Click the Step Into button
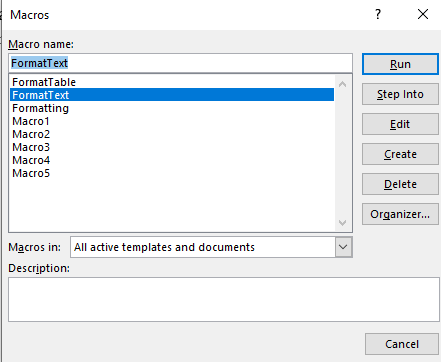The width and height of the screenshot is (441, 362). [400, 94]
